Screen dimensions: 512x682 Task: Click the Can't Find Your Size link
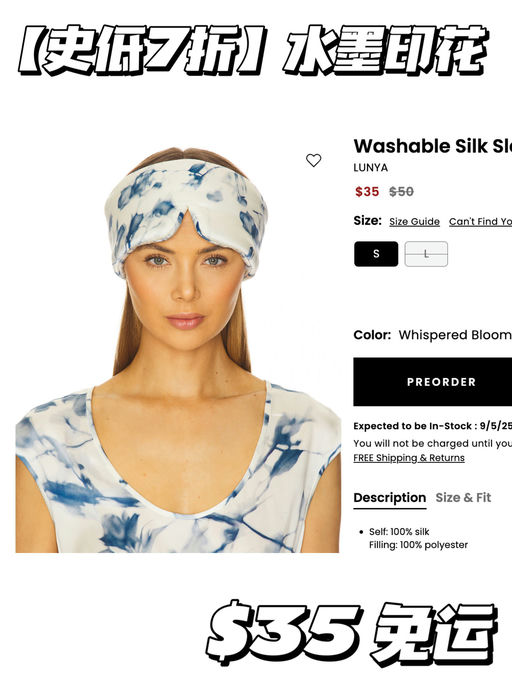(x=480, y=221)
